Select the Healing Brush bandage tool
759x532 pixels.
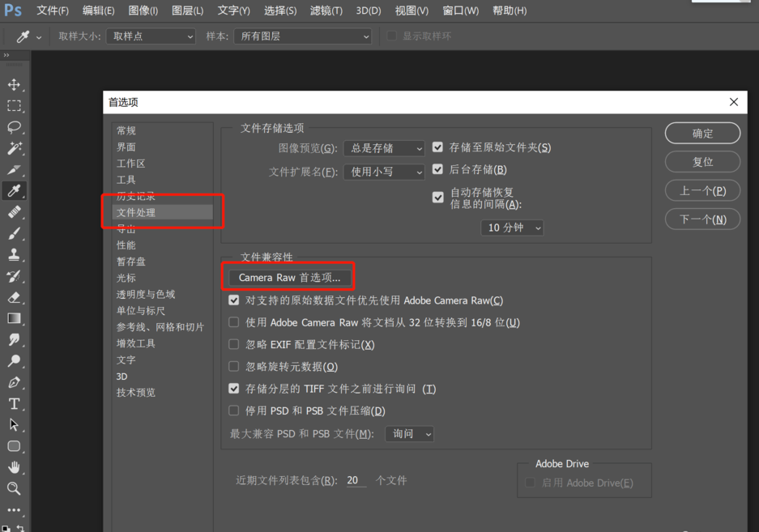point(14,212)
